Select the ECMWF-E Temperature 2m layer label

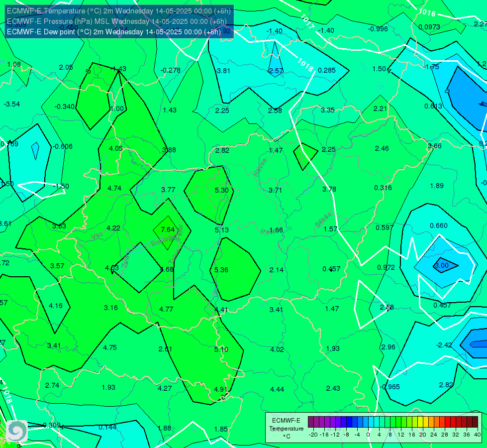[x=119, y=11]
